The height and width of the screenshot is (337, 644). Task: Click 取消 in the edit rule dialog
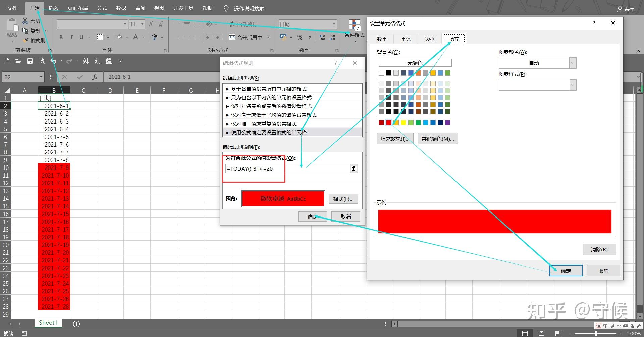[345, 216]
